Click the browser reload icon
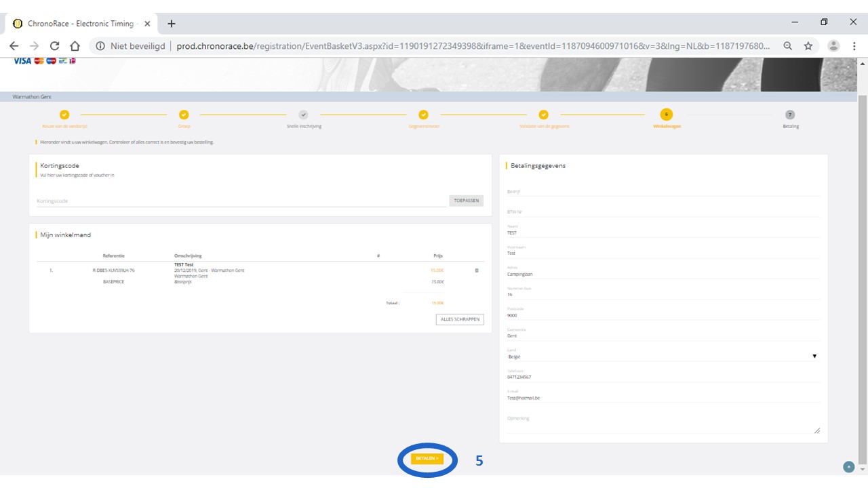This screenshot has height=488, width=868. point(55,46)
